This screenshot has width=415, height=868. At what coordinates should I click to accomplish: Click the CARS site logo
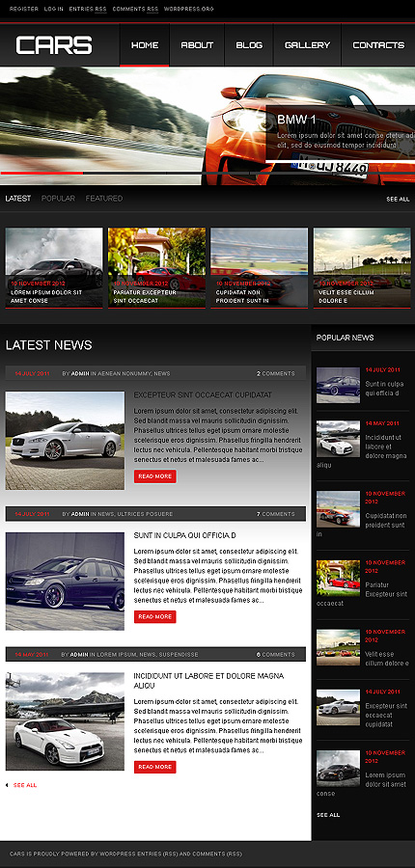(x=54, y=45)
